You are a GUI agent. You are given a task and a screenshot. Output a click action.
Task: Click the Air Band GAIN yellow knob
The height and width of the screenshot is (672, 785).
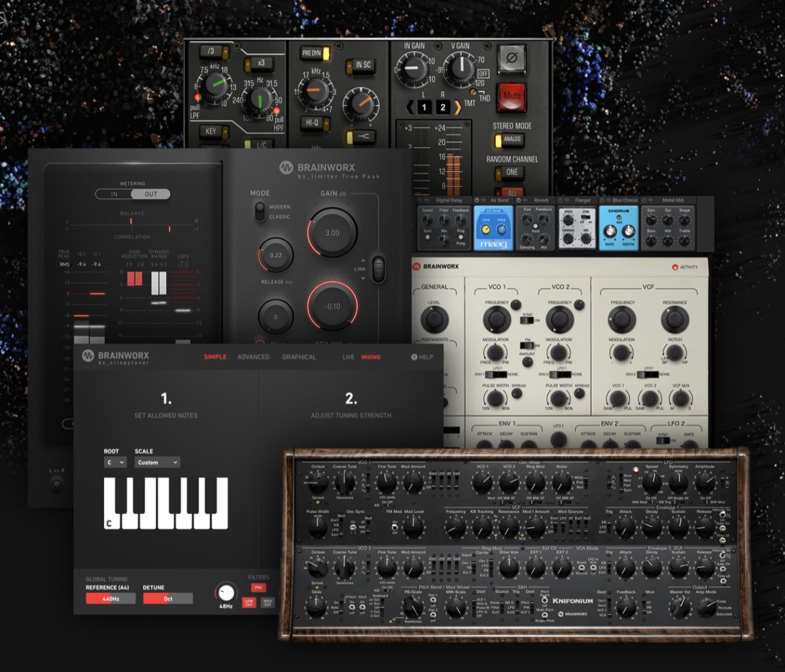click(x=485, y=228)
